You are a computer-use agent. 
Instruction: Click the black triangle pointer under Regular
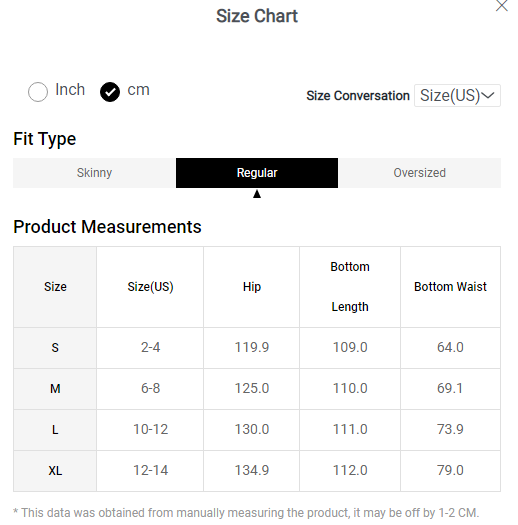(257, 194)
